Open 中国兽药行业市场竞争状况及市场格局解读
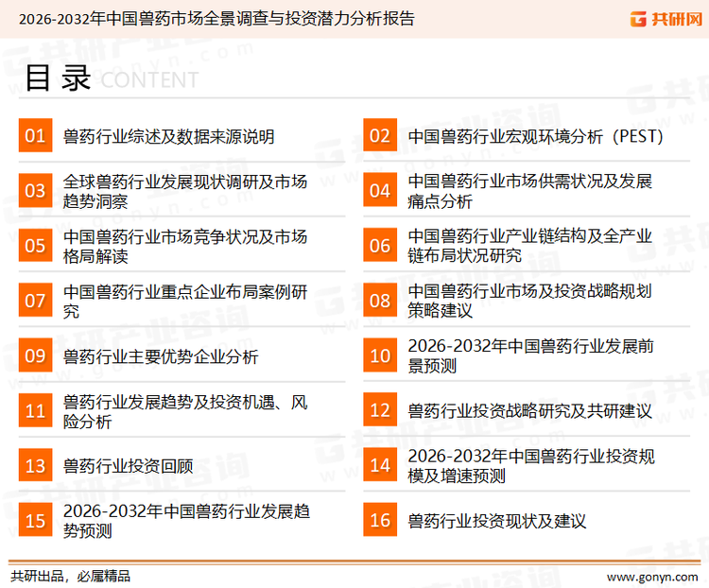The image size is (709, 588). pyautogui.click(x=185, y=247)
